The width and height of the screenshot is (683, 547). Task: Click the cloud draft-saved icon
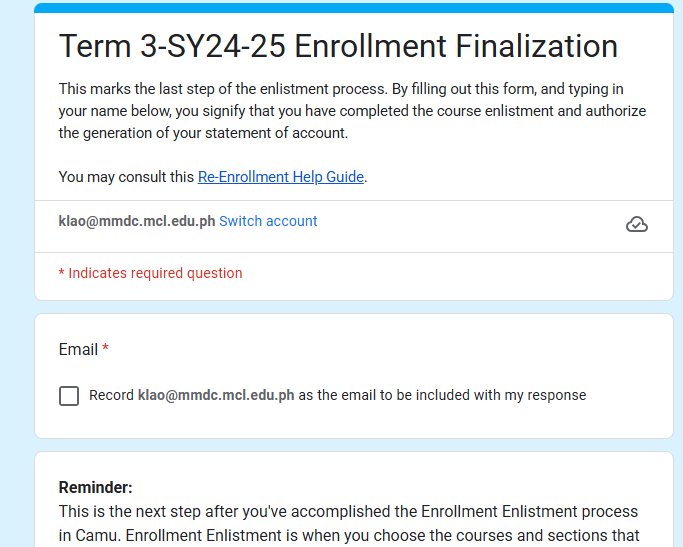(636, 224)
